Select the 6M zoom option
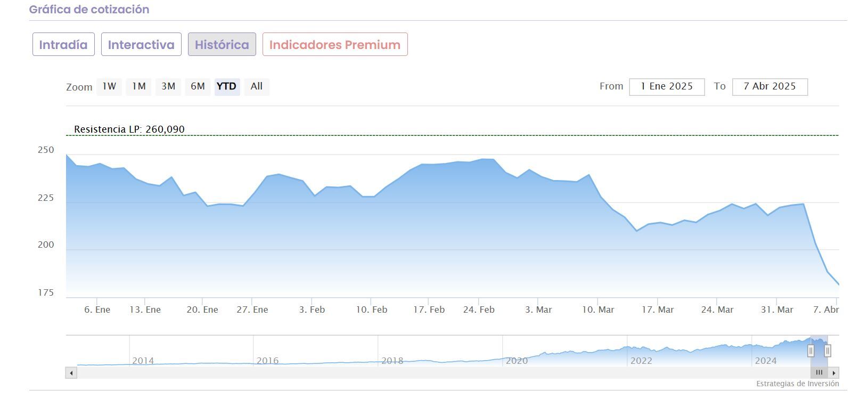The width and height of the screenshot is (868, 399). 198,86
